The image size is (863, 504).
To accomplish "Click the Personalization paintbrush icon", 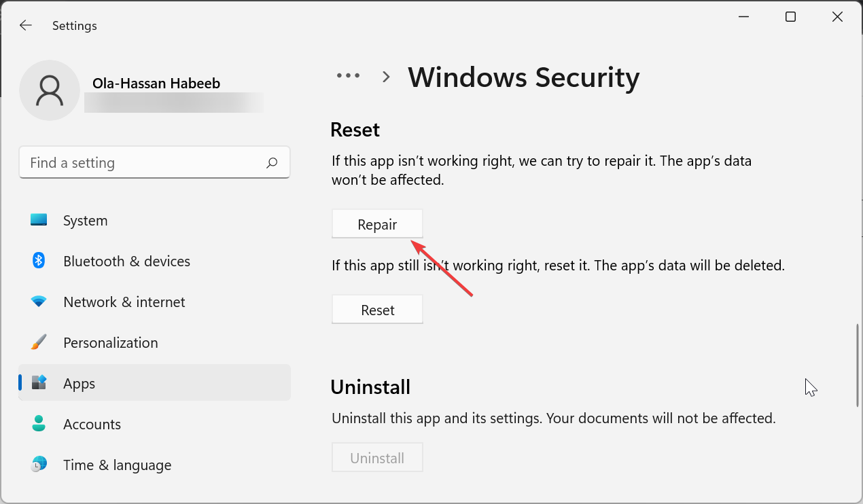I will [x=39, y=342].
